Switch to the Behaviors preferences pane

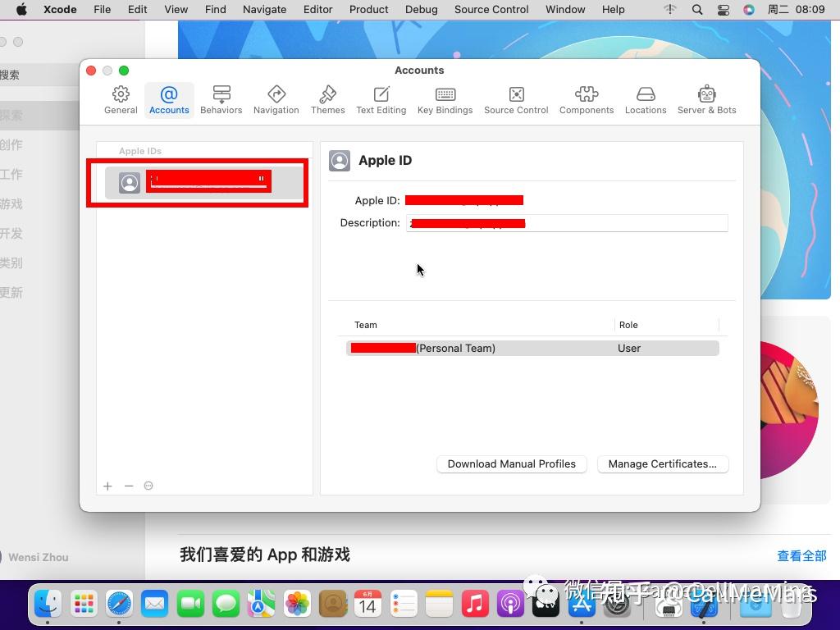221,100
